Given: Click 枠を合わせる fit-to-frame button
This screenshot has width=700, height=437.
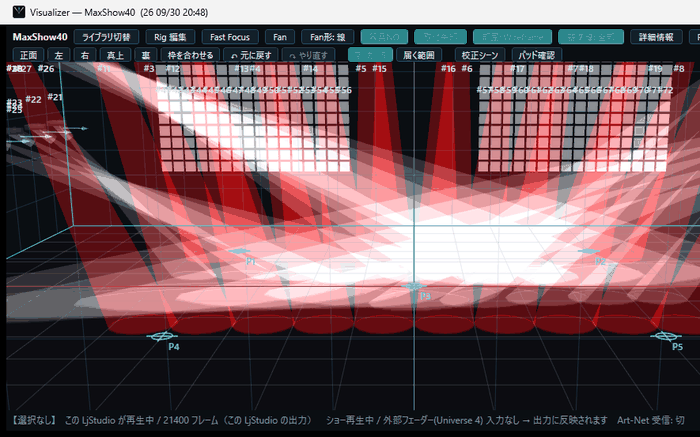Looking at the screenshot, I should pyautogui.click(x=190, y=55).
